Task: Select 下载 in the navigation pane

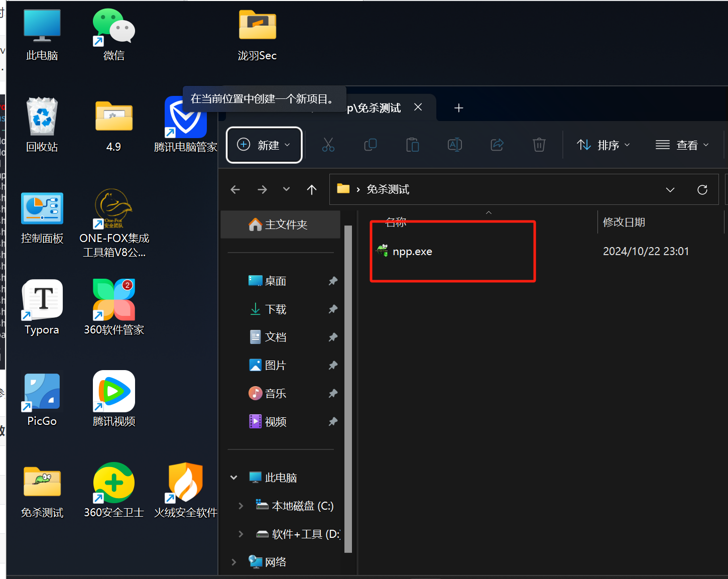Action: point(275,309)
